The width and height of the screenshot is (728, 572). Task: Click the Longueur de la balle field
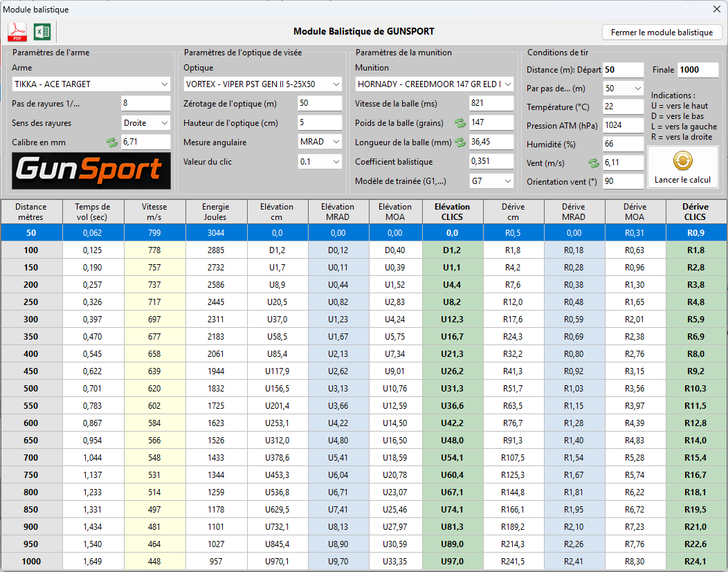[491, 142]
